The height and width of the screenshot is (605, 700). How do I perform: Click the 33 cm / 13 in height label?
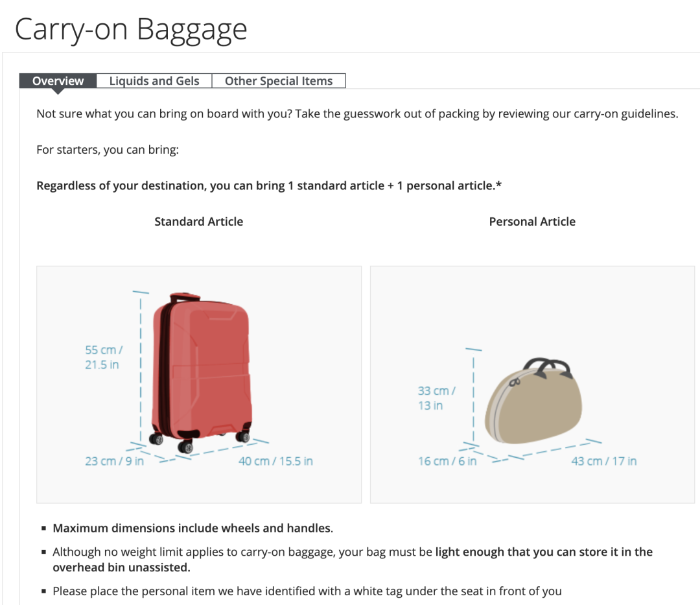coord(436,398)
